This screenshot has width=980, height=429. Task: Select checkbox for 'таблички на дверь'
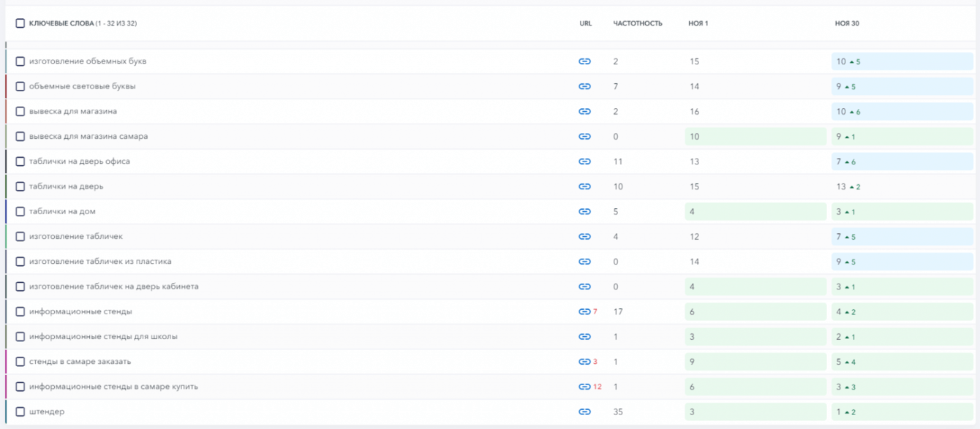coord(20,186)
